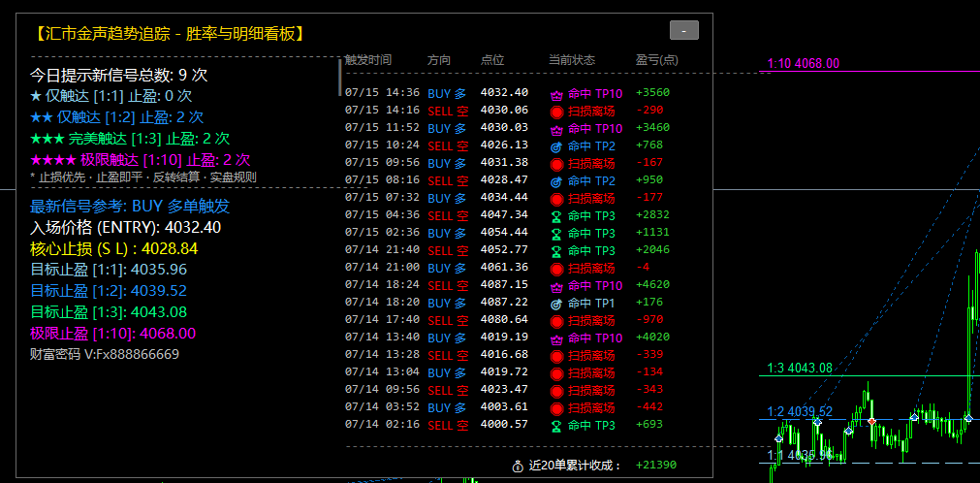Click the money bag icon beside 近20单累计收成
Viewport: 980px width, 483px height.
tap(518, 467)
